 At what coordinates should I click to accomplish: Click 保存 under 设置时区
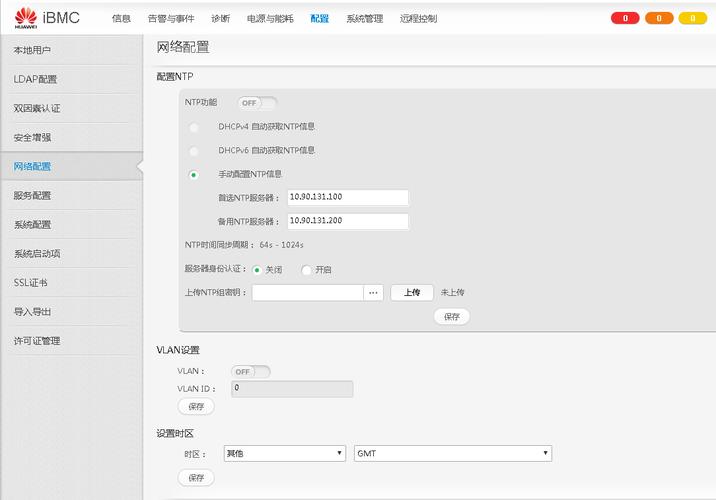pyautogui.click(x=196, y=478)
